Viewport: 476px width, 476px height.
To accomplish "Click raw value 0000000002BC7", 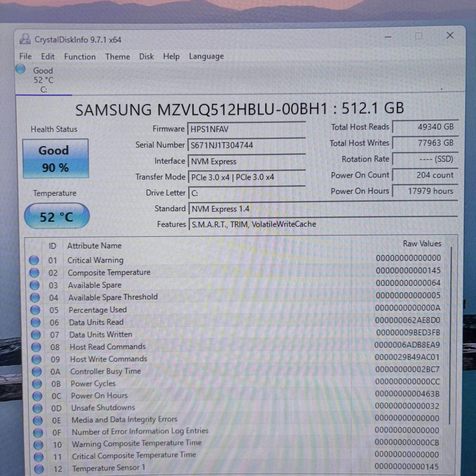I will click(x=407, y=370).
